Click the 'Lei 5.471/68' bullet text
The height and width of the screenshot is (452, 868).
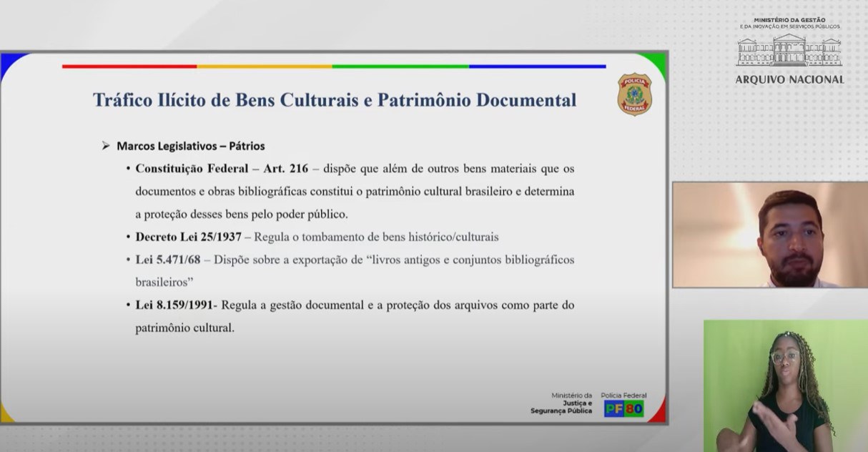point(167,260)
